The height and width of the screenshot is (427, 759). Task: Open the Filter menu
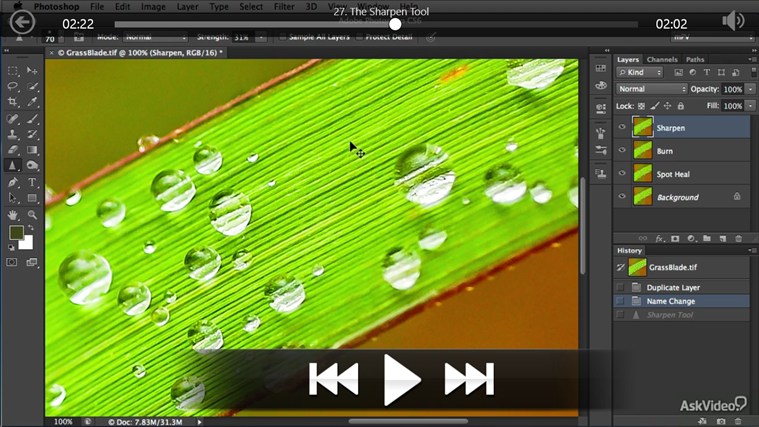pos(284,6)
